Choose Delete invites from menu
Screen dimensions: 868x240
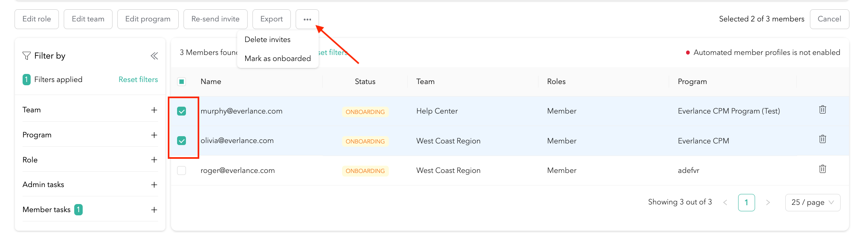(x=267, y=40)
